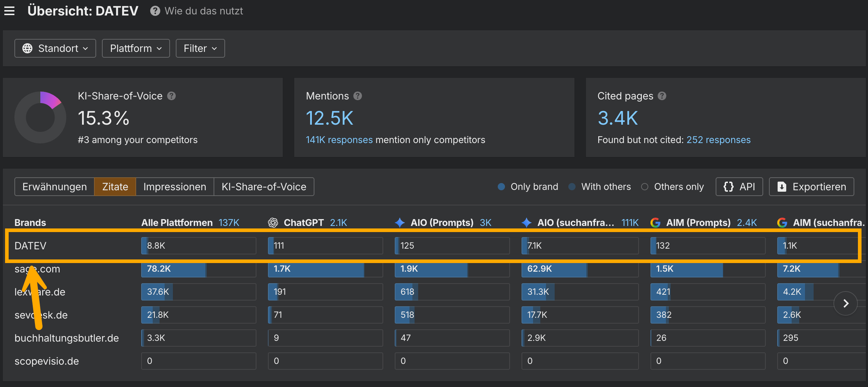Open the '141K responses' link
868x387 pixels.
pos(339,140)
